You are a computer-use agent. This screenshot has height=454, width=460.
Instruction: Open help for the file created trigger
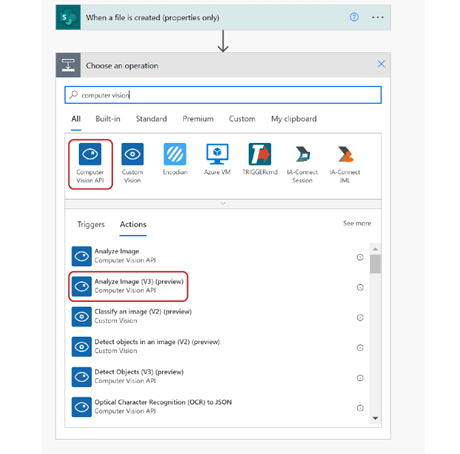(354, 17)
